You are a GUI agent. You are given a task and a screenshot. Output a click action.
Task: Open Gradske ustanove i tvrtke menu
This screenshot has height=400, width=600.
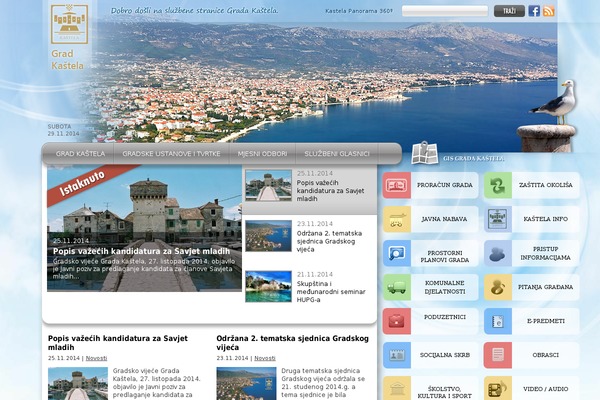pyautogui.click(x=171, y=153)
